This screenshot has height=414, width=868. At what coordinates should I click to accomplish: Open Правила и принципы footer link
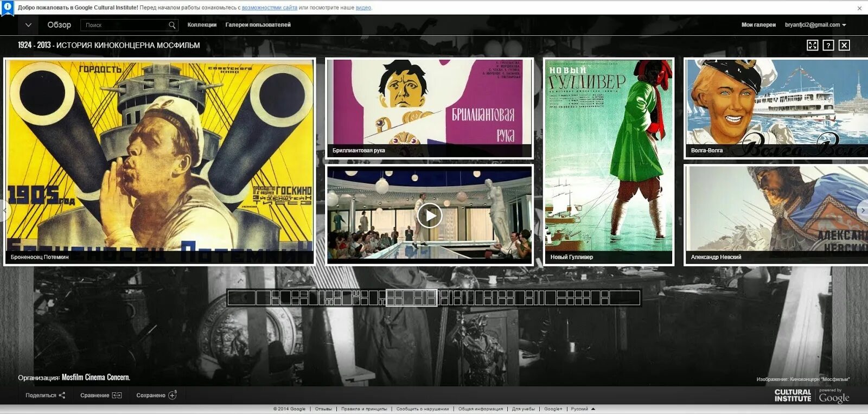coord(364,409)
